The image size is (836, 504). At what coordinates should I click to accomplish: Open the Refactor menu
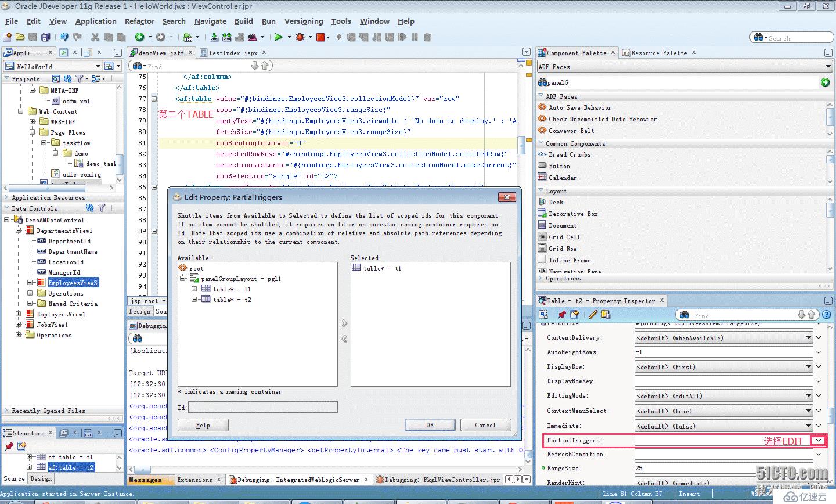139,21
